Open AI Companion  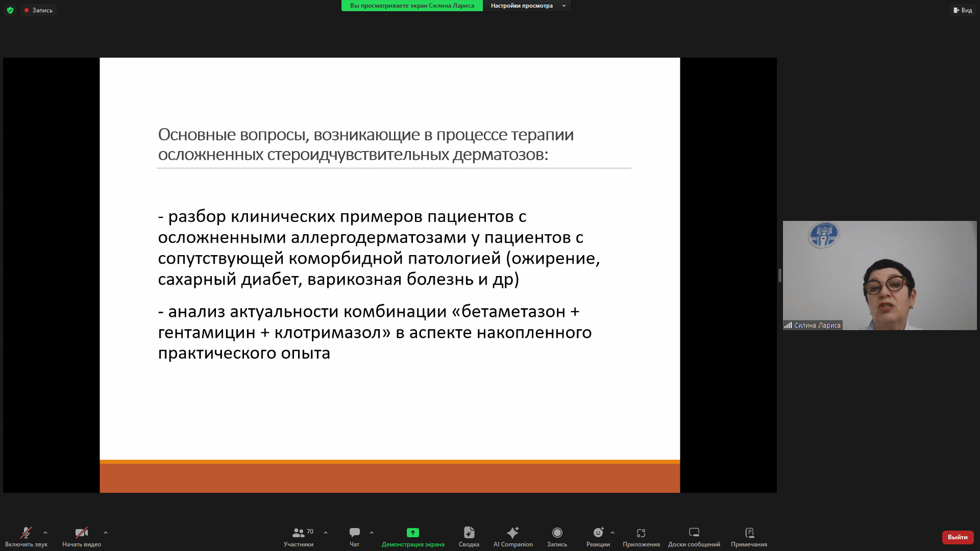tap(512, 533)
